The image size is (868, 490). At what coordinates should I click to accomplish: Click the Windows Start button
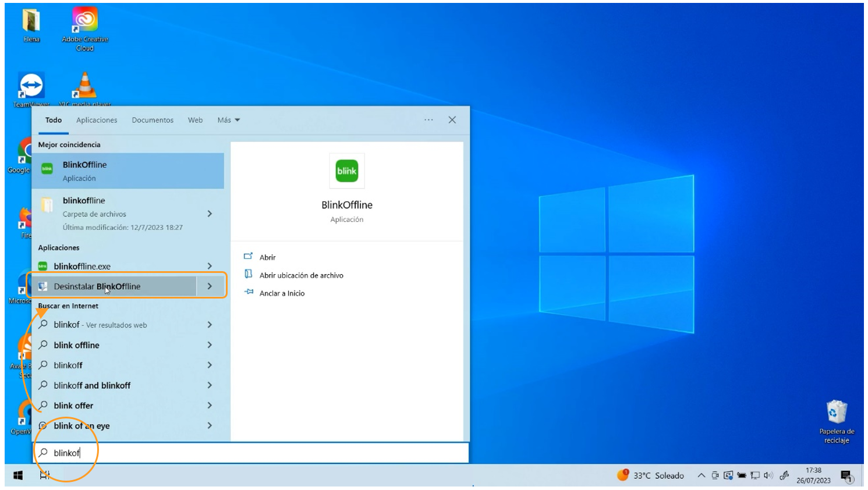18,475
